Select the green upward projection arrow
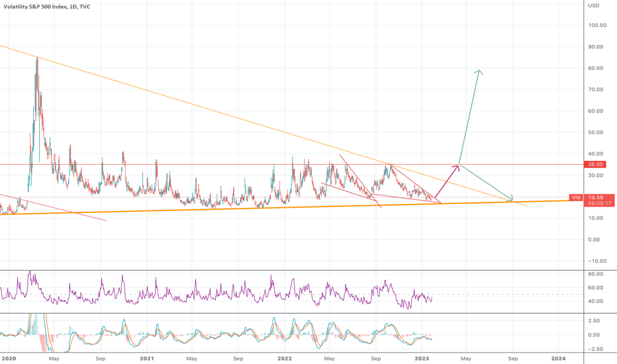 pyautogui.click(x=469, y=117)
